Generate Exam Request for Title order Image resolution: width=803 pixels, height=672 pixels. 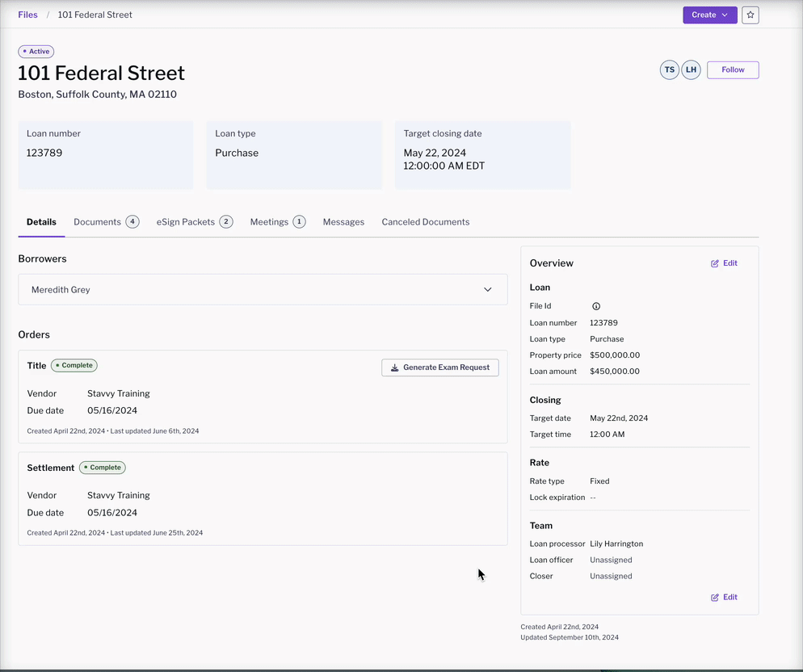pyautogui.click(x=440, y=367)
